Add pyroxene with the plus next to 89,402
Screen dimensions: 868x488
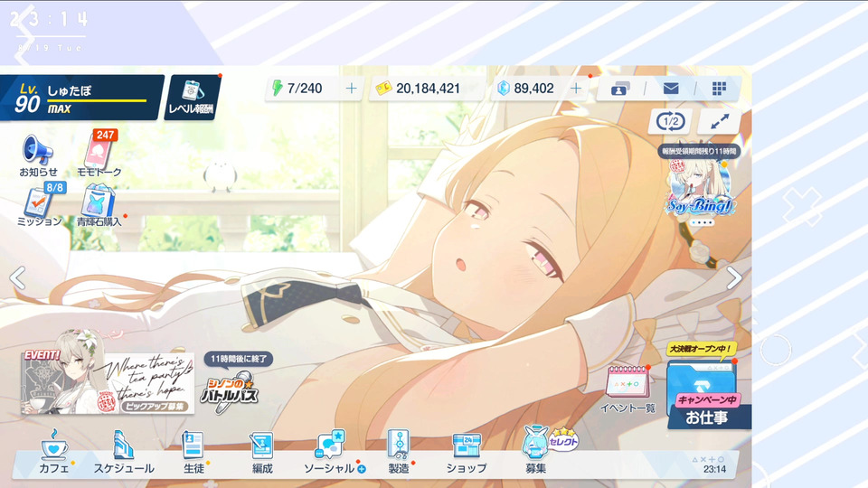[576, 89]
